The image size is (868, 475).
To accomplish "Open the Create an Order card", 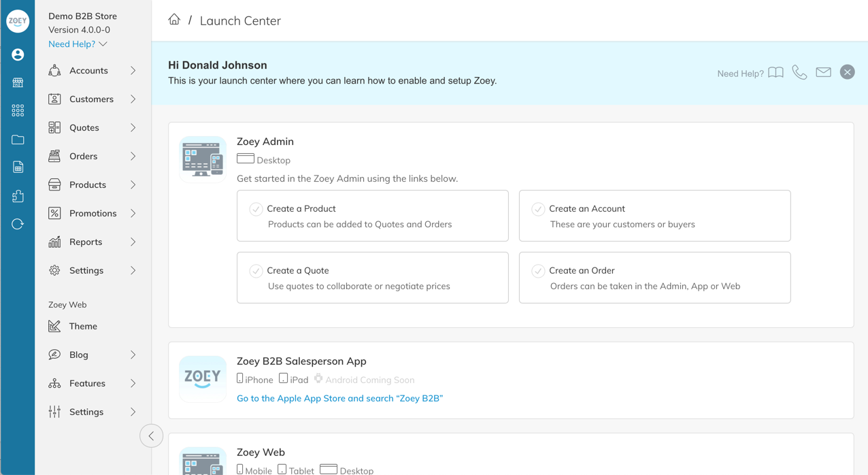I will [654, 278].
